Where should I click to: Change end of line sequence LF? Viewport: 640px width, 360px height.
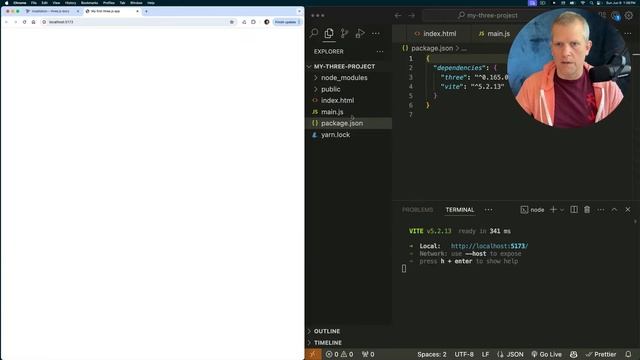point(485,354)
